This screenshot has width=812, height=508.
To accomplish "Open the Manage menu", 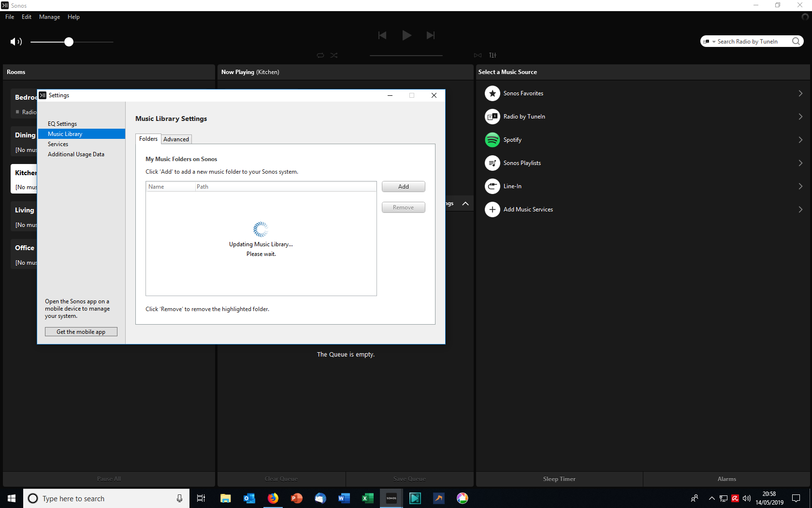I will [x=49, y=17].
